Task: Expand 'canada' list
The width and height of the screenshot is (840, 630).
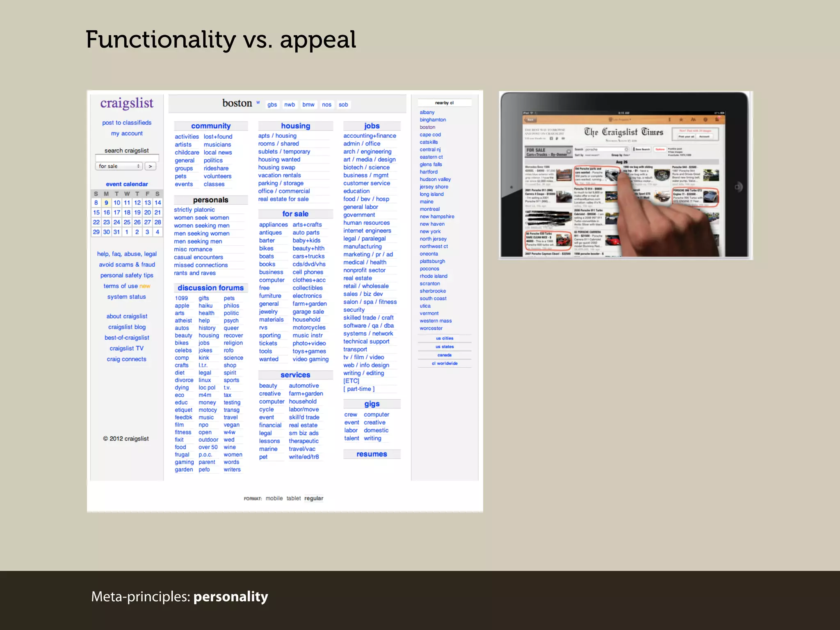Action: [444, 355]
